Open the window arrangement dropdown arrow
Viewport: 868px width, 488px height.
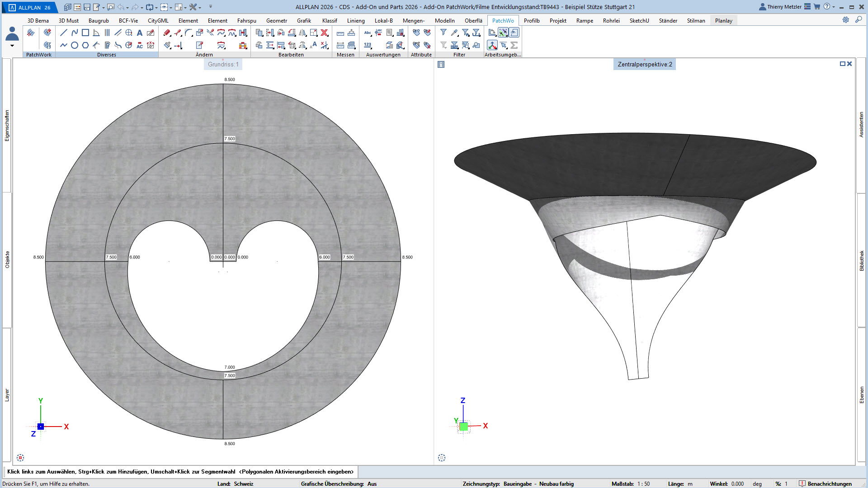pos(185,7)
